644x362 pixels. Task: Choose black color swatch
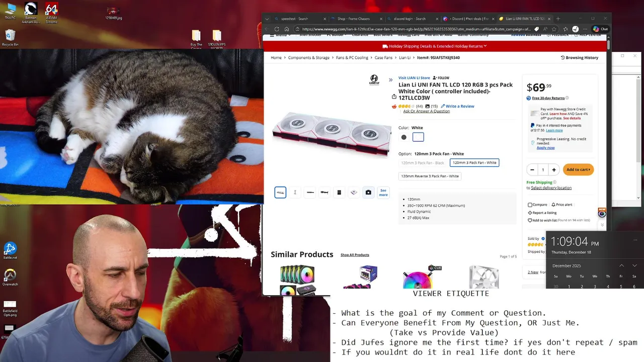[x=404, y=137]
